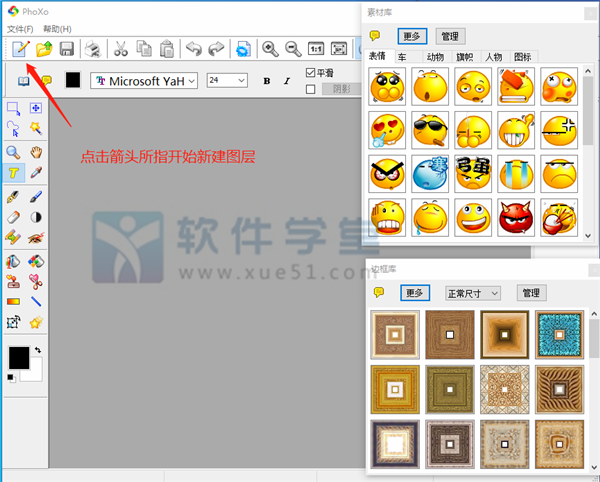Open the font size 24 dropdown
This screenshot has height=482, width=600.
pyautogui.click(x=227, y=80)
